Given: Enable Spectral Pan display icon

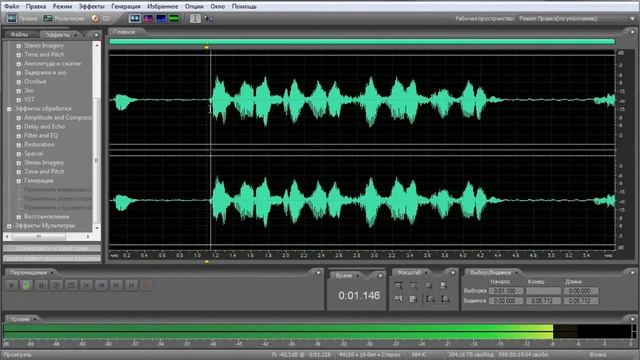Looking at the screenshot, I should [161, 18].
